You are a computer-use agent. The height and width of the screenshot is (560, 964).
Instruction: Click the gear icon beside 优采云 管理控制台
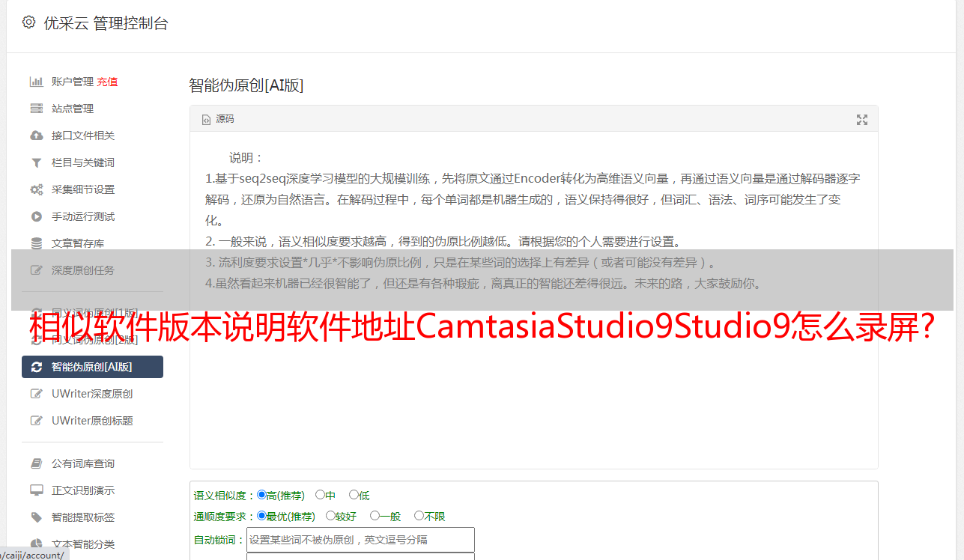(28, 22)
